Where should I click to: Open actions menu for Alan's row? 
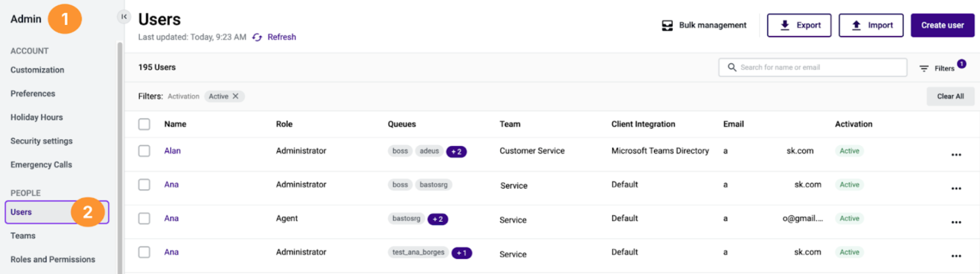click(x=956, y=155)
